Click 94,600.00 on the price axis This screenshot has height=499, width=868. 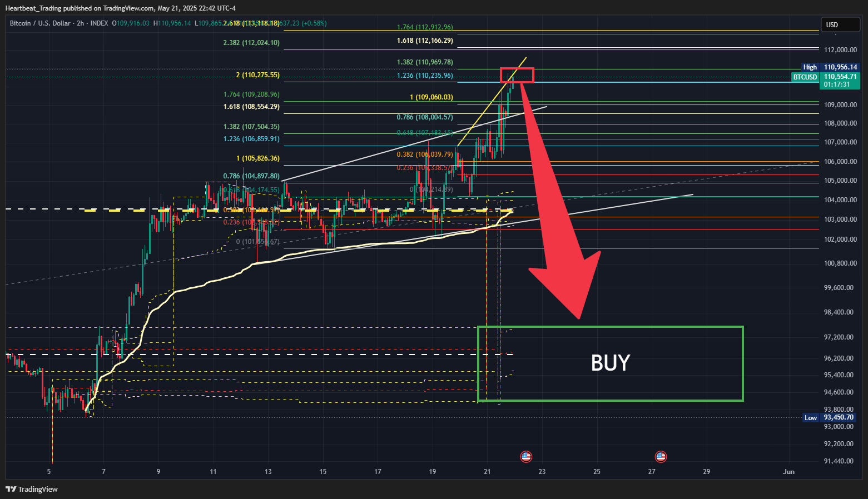[839, 392]
